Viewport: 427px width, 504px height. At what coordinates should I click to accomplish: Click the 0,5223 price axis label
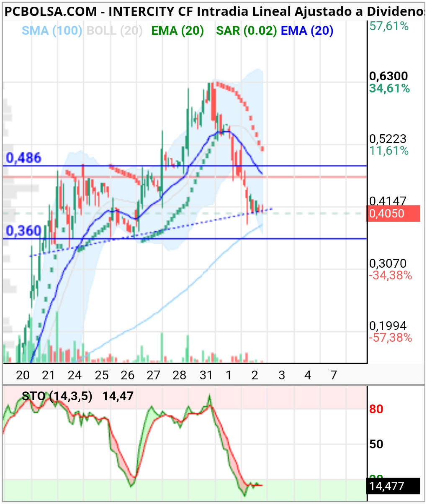pyautogui.click(x=388, y=139)
